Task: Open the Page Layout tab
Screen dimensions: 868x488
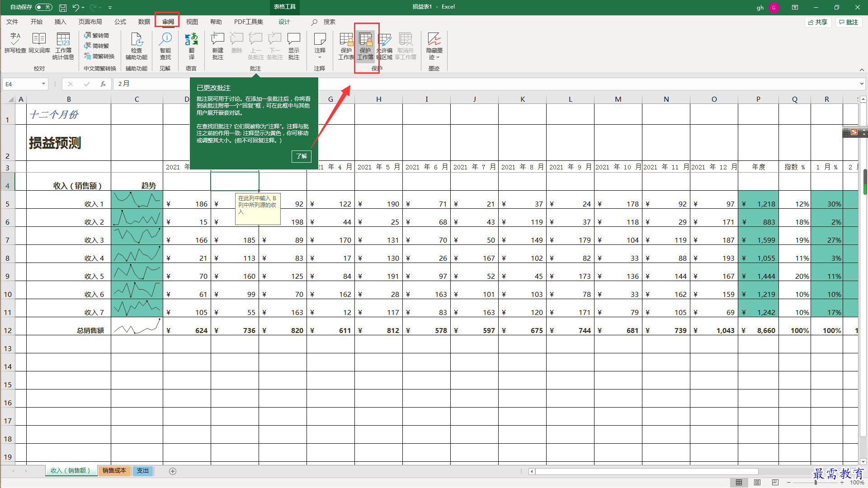Action: 90,22
